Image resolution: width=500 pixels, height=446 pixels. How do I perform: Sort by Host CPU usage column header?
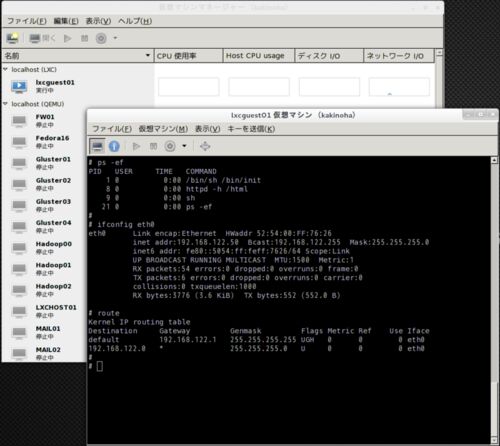259,56
